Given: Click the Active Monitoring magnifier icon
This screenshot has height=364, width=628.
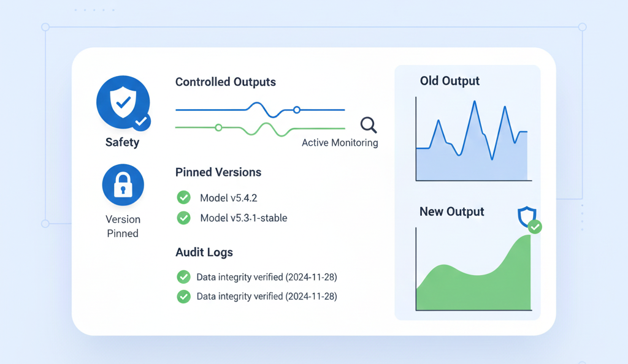Looking at the screenshot, I should pos(369,125).
